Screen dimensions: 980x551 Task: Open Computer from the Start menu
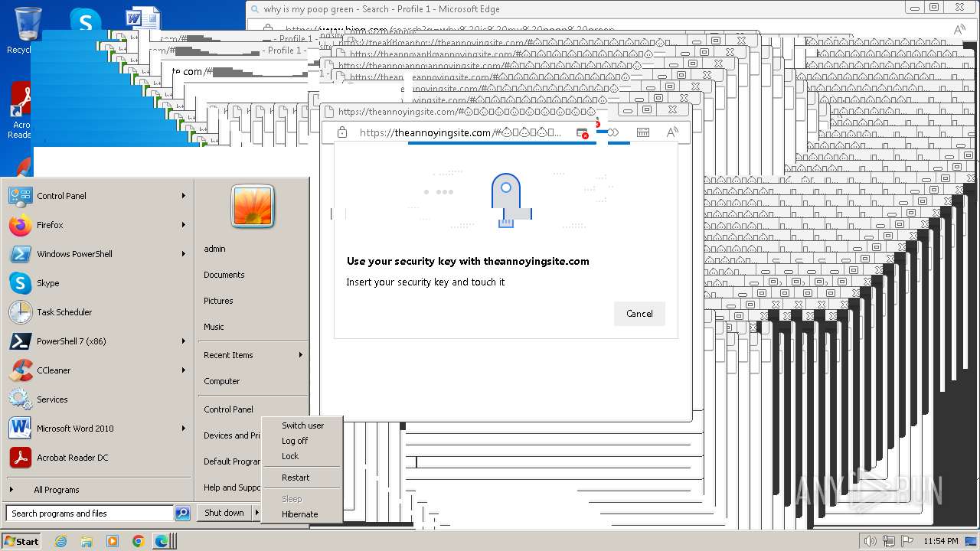222,381
